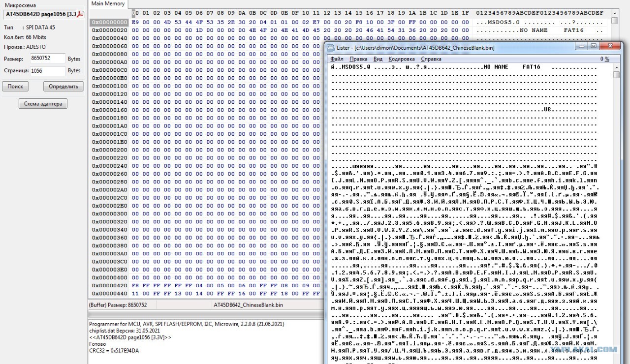
Task: Click the Произв.: ADESTO label
Action: point(25,47)
